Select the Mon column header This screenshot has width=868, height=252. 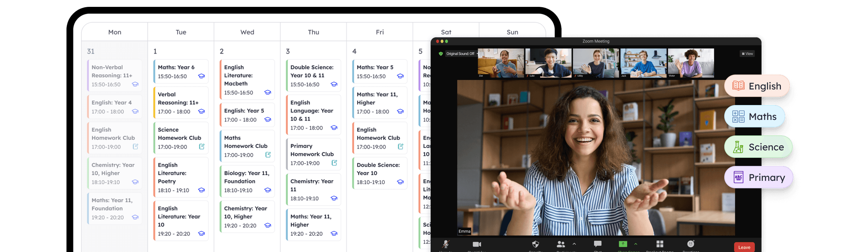coord(115,32)
